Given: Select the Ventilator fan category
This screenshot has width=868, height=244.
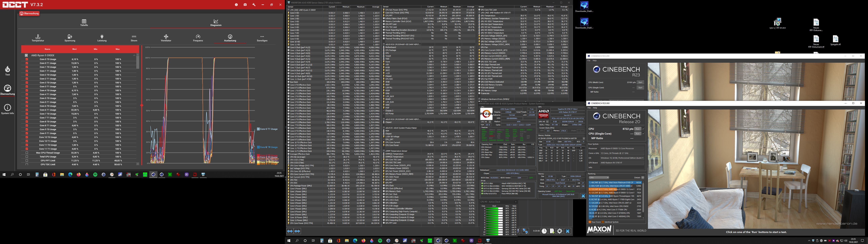Looking at the screenshot, I should coord(166,38).
